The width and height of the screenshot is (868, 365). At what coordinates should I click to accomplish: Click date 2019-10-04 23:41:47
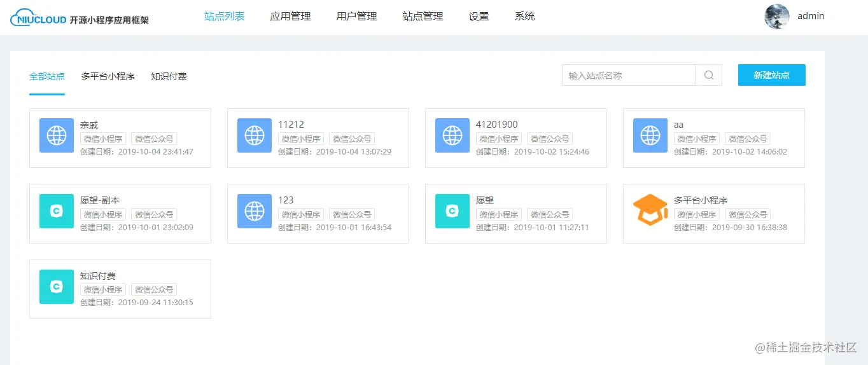156,152
